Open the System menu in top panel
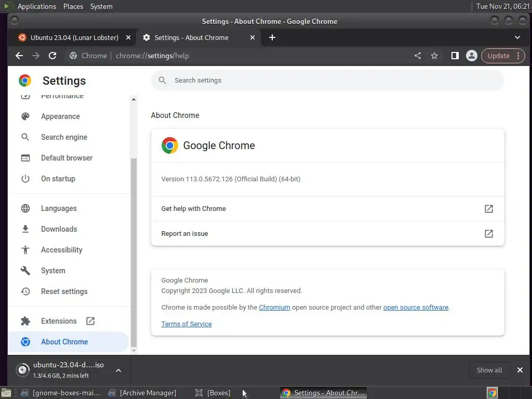The image size is (532, 399). tap(101, 6)
